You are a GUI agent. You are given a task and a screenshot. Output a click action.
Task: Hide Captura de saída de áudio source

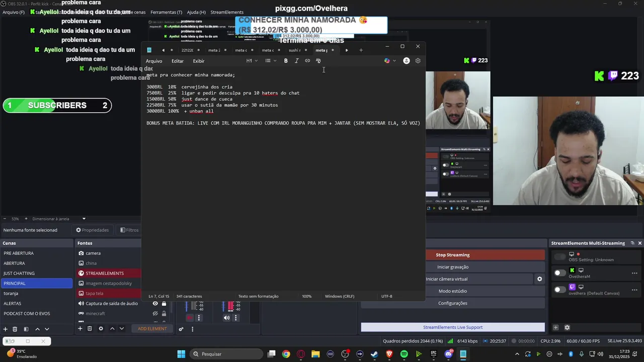pos(155,303)
